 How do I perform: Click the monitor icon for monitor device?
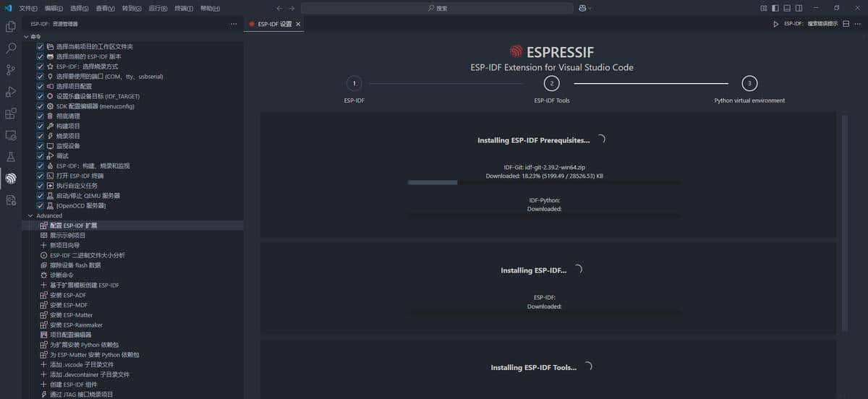click(50, 146)
